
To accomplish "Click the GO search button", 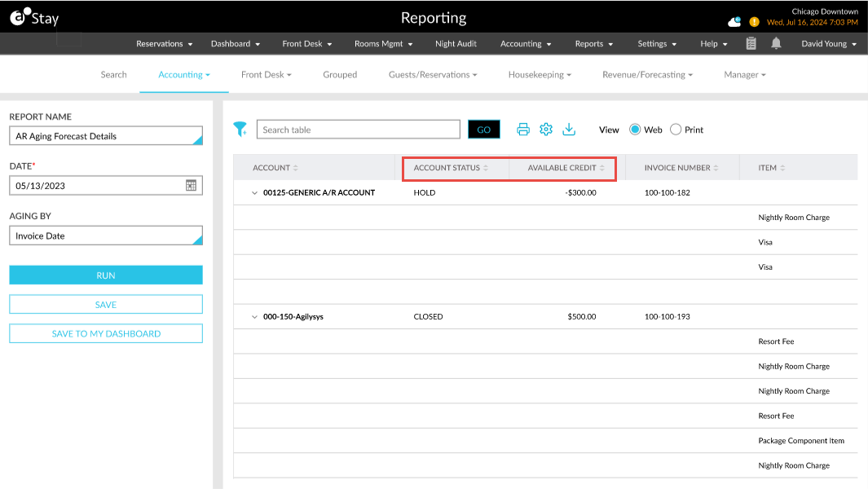I will click(x=484, y=130).
